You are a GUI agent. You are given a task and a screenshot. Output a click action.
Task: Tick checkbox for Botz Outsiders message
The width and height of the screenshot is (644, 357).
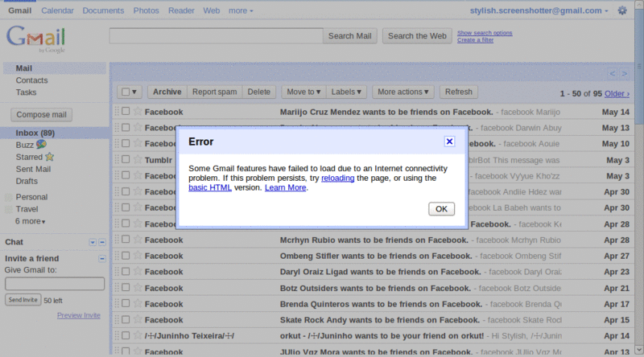[x=126, y=287]
